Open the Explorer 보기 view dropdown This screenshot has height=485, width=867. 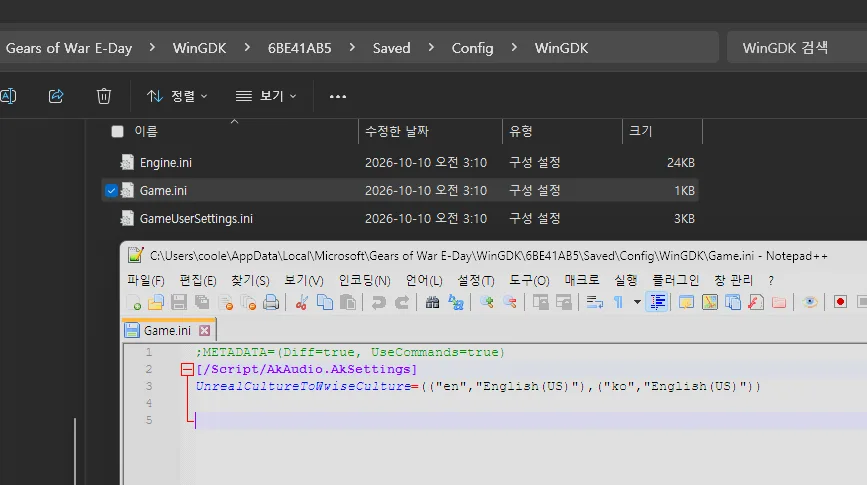tap(266, 96)
